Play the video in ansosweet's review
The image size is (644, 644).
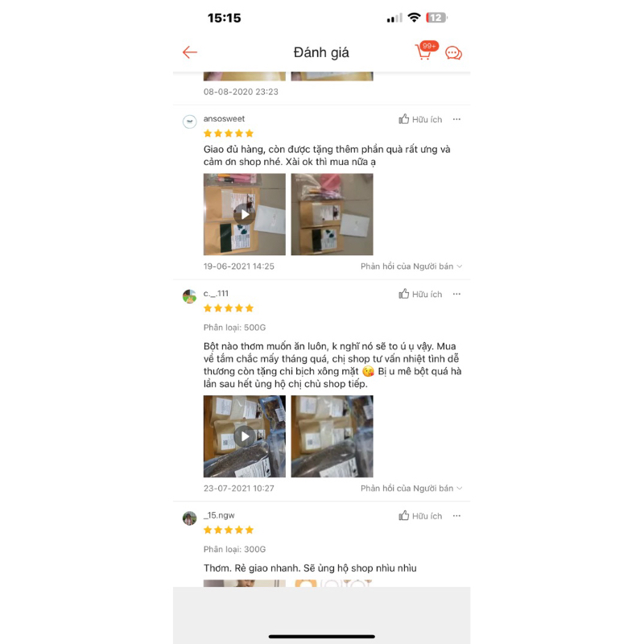coord(245,214)
